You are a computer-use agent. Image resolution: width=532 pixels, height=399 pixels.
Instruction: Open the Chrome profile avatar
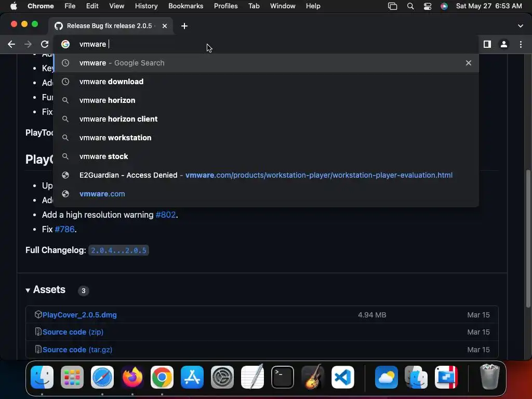click(504, 44)
